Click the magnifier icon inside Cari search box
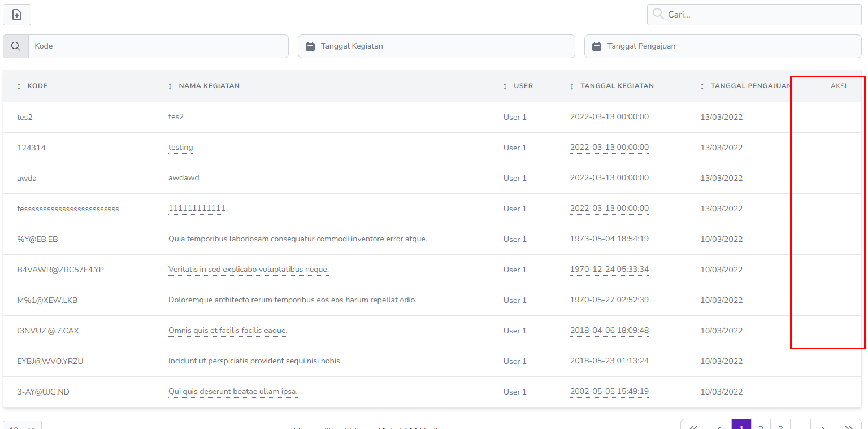 click(658, 14)
